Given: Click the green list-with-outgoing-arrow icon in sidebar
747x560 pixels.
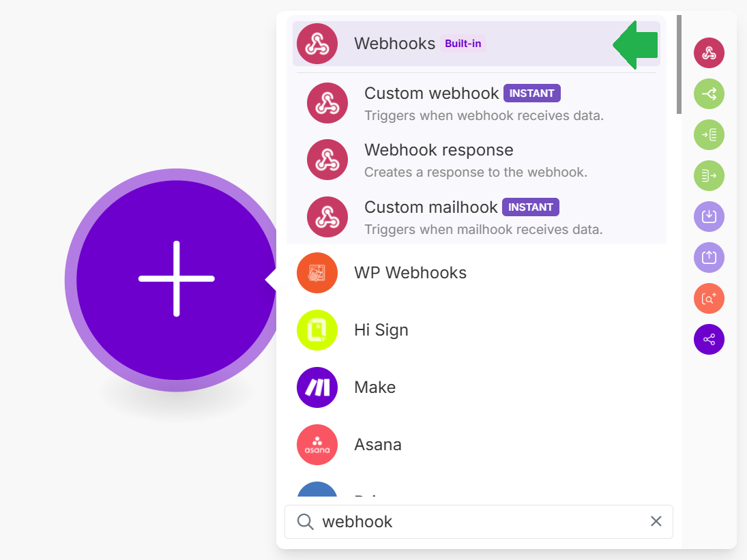Looking at the screenshot, I should tap(709, 176).
